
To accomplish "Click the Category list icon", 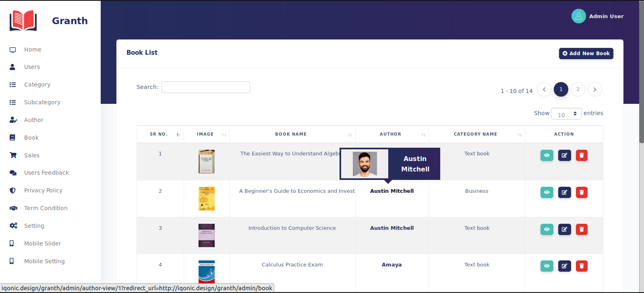I will tap(13, 85).
